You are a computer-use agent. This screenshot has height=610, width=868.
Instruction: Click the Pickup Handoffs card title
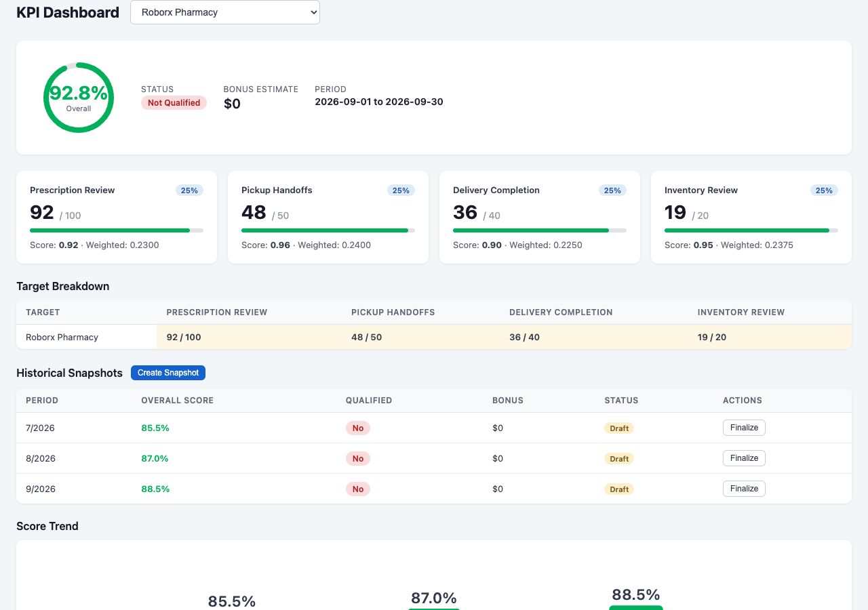277,190
